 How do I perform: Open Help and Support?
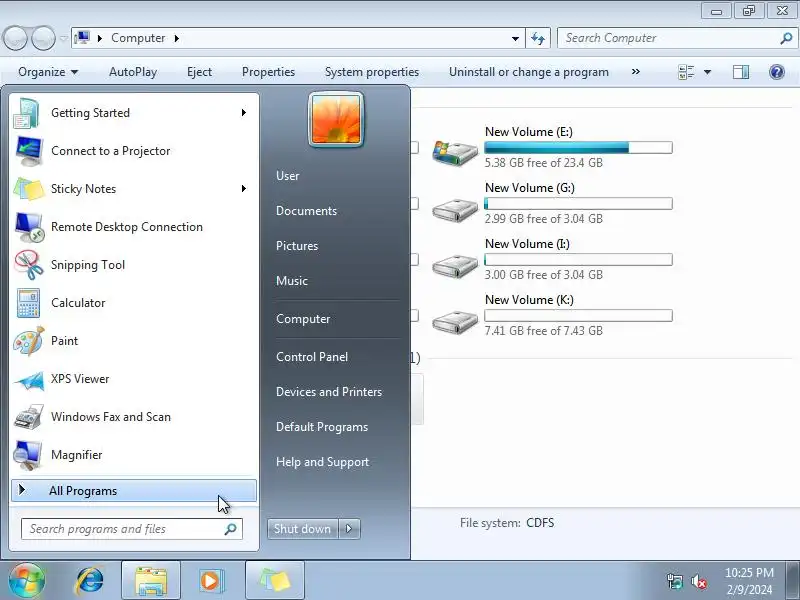(322, 462)
